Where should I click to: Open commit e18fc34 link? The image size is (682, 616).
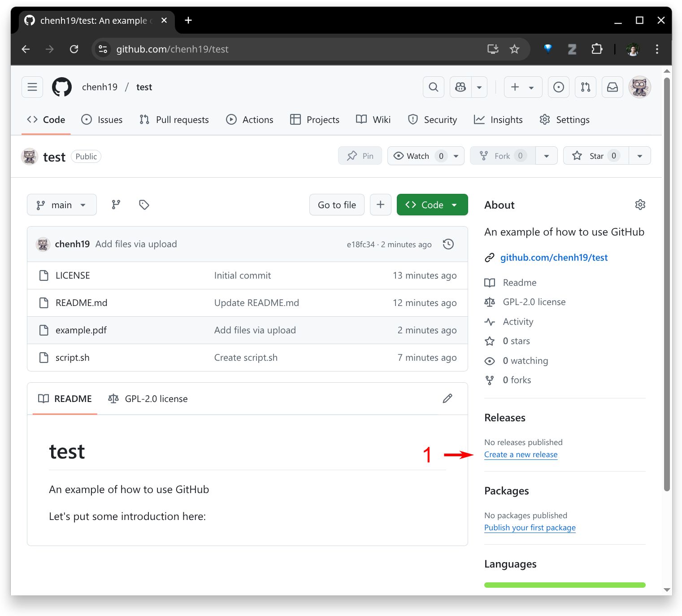tap(361, 245)
